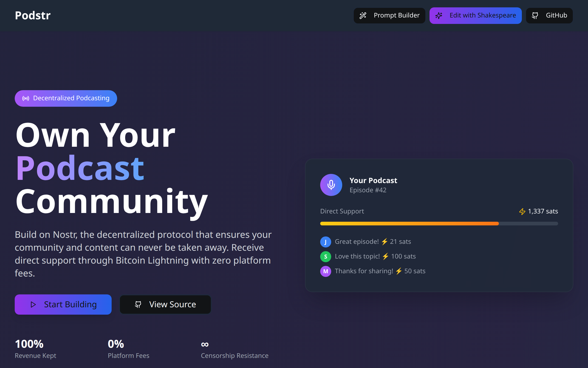Click the Decentralized Podcasting badge

click(66, 98)
